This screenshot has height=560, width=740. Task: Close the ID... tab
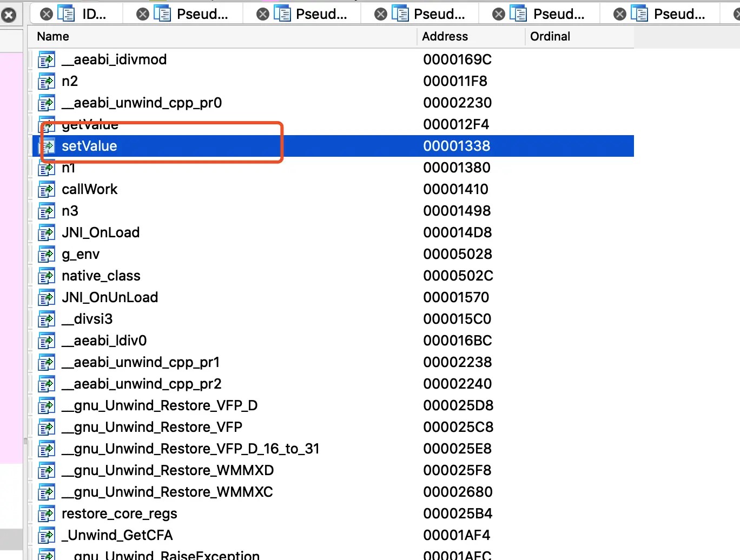pyautogui.click(x=47, y=14)
